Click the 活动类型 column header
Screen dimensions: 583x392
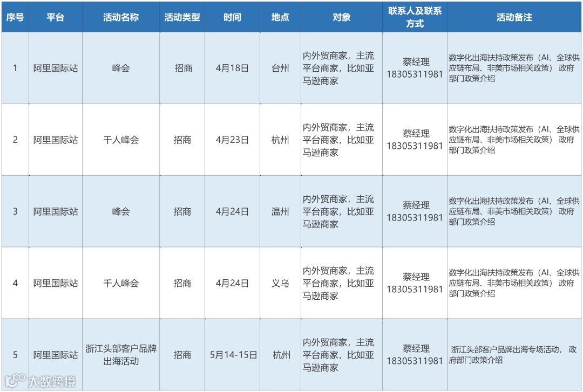point(182,17)
